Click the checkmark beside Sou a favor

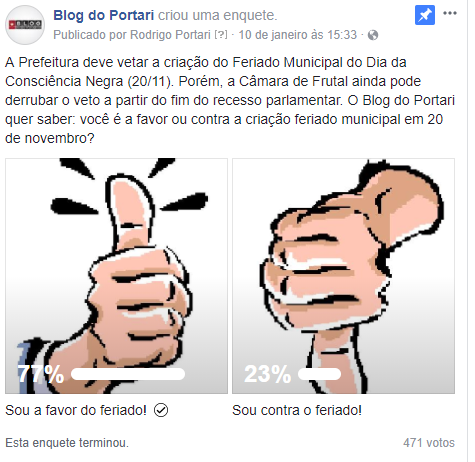click(161, 410)
